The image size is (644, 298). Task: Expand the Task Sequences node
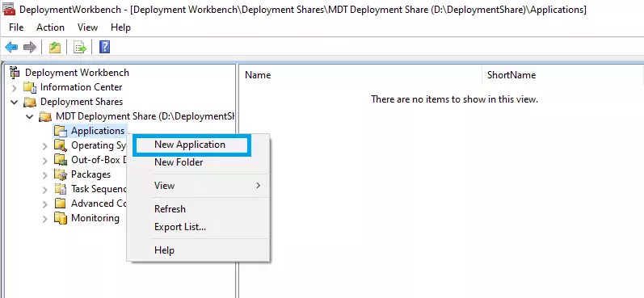point(45,189)
